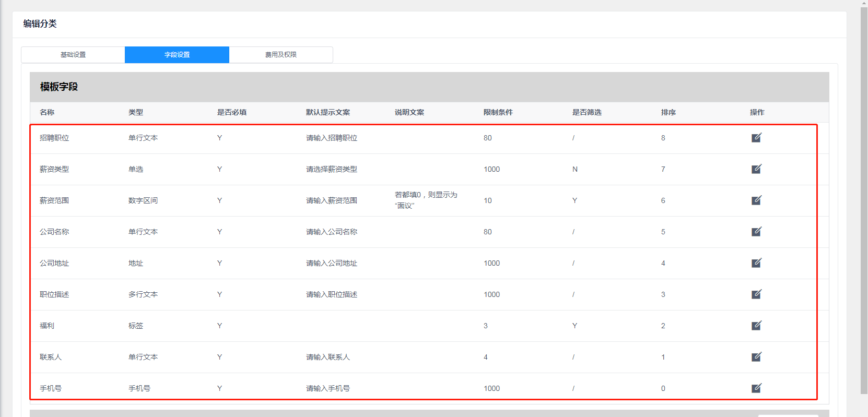
Task: Click the limit value 10 in 薪资范围 row
Action: click(488, 200)
